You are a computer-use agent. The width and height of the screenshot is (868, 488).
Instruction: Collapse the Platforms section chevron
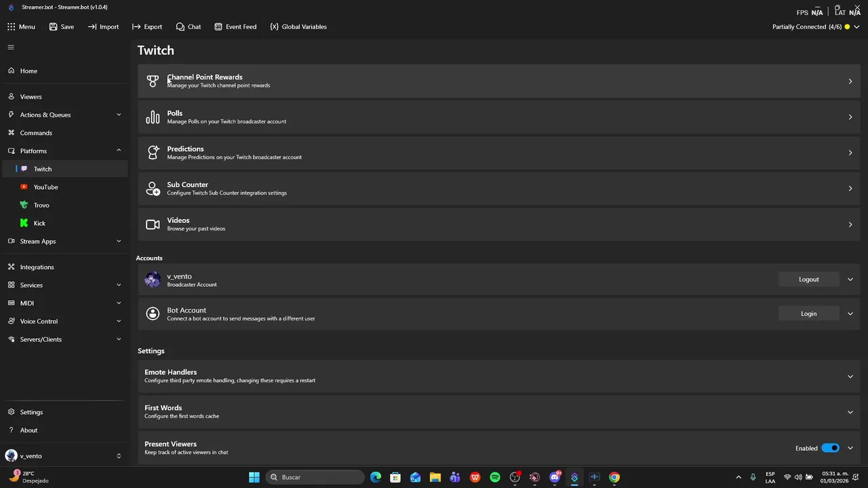pos(119,150)
